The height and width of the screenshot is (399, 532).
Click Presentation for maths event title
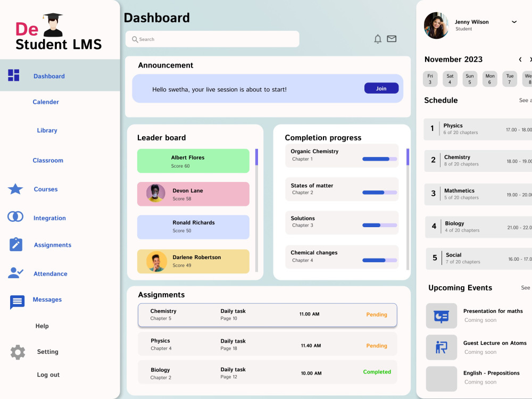(493, 311)
